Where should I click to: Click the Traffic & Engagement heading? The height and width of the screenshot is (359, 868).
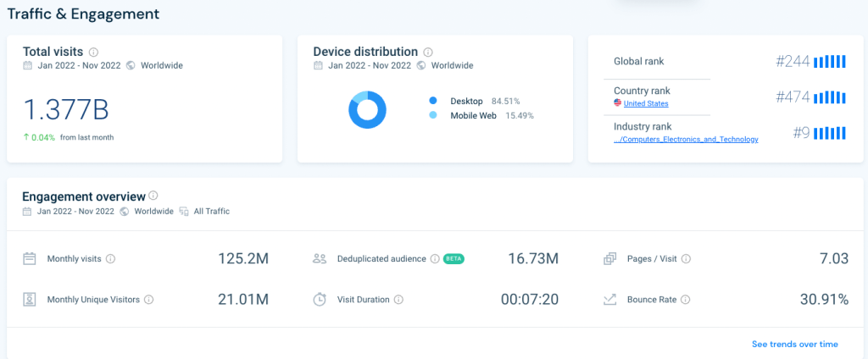pyautogui.click(x=83, y=14)
